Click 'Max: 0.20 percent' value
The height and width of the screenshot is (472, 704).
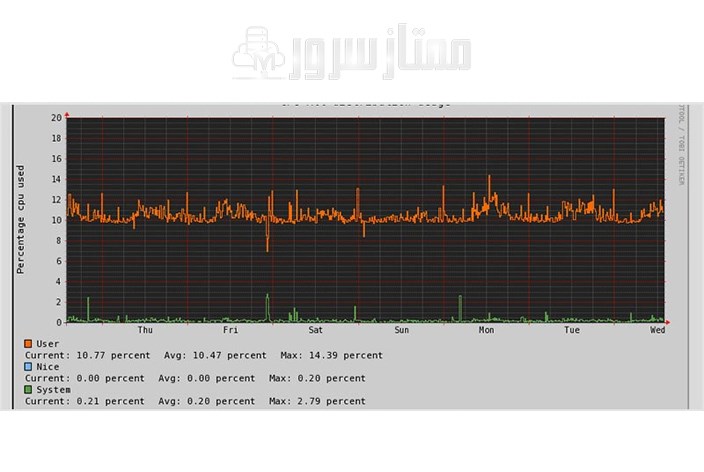pos(317,378)
